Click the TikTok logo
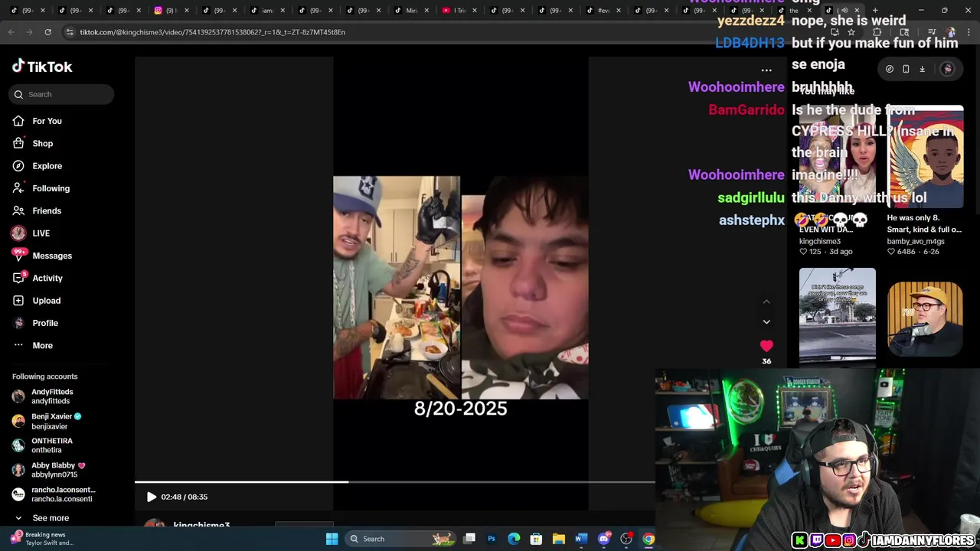The height and width of the screenshot is (551, 980). pos(42,67)
